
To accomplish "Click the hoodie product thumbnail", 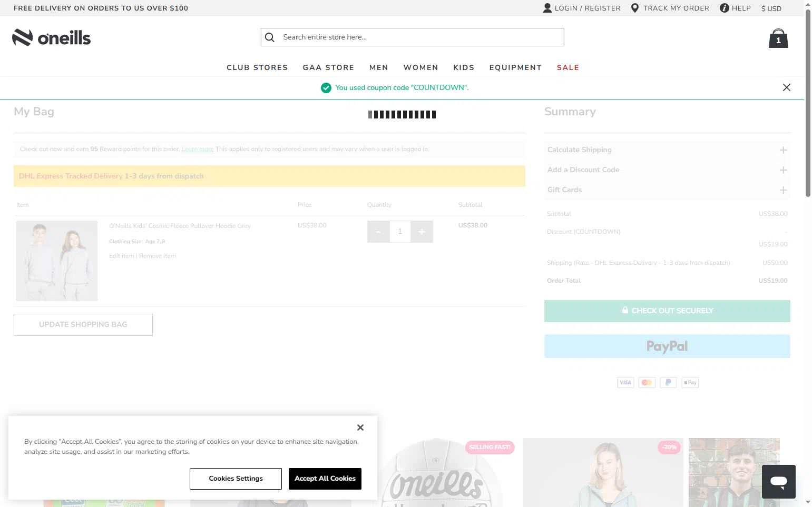I will click(x=57, y=261).
